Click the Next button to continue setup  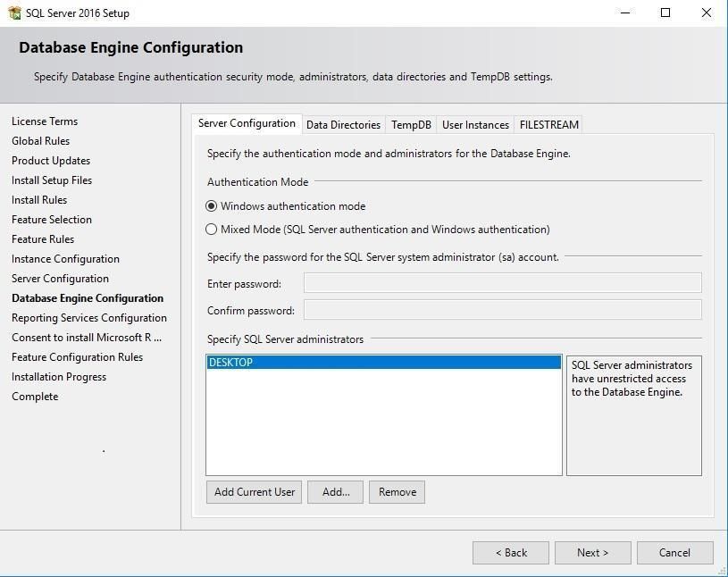coord(592,552)
